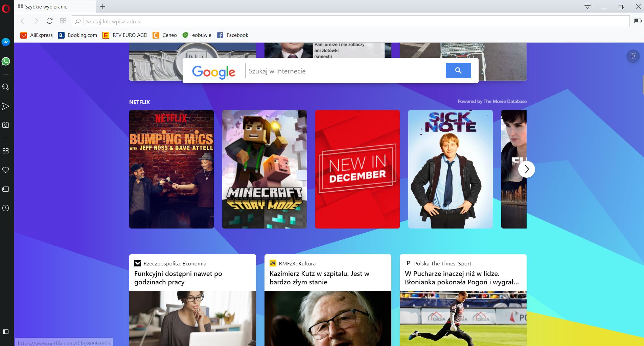Open bookmarks with the heart sidebar icon

[6, 170]
